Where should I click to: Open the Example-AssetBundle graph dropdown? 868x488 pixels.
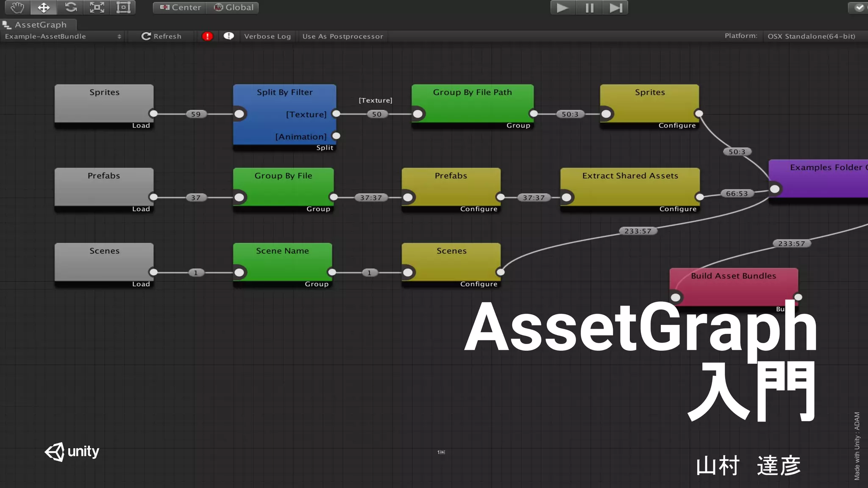coord(63,36)
